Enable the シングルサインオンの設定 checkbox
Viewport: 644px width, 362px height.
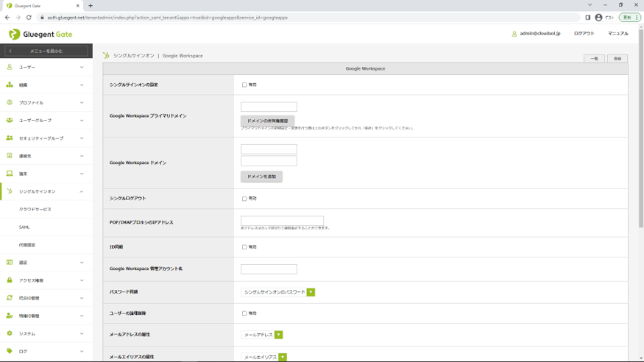(244, 85)
